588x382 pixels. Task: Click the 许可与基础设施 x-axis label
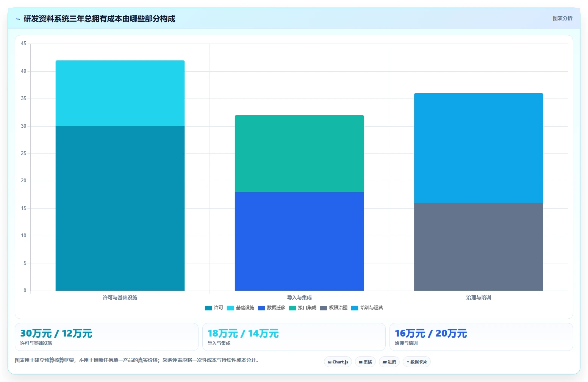(120, 297)
